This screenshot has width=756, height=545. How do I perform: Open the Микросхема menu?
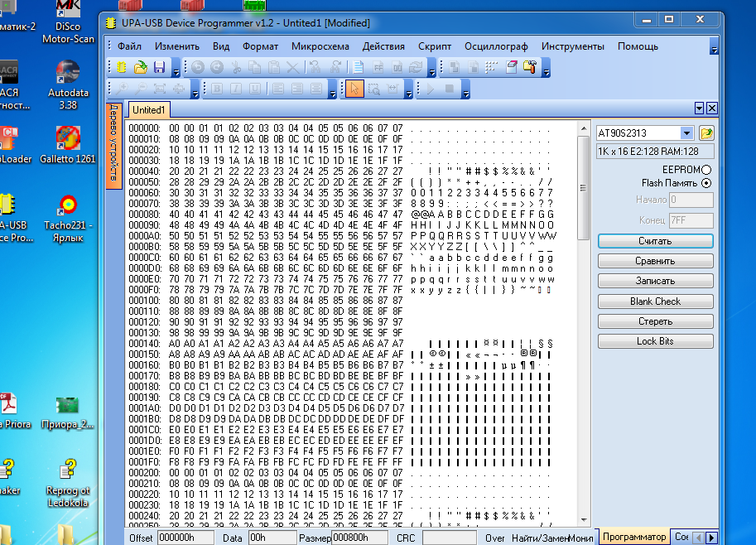tap(320, 46)
